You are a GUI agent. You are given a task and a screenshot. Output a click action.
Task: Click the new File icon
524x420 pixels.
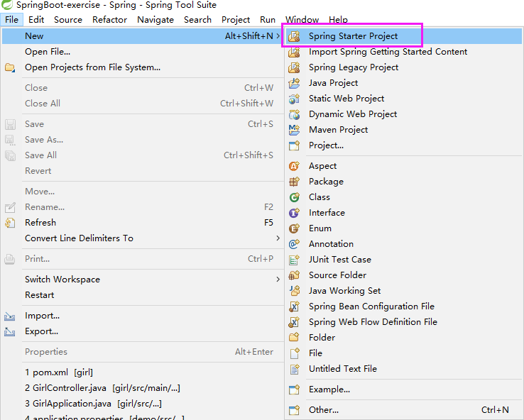(294, 353)
